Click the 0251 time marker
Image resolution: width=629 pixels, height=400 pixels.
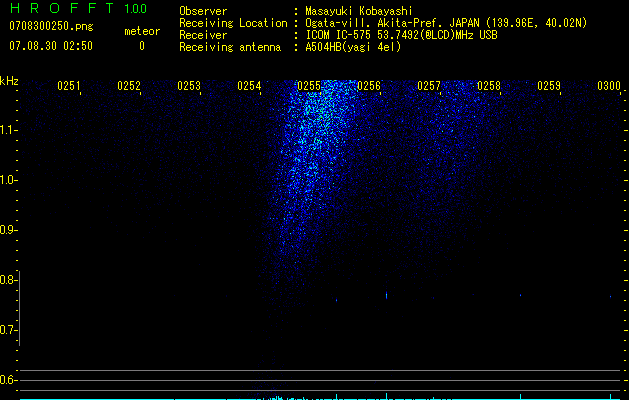pyautogui.click(x=69, y=86)
